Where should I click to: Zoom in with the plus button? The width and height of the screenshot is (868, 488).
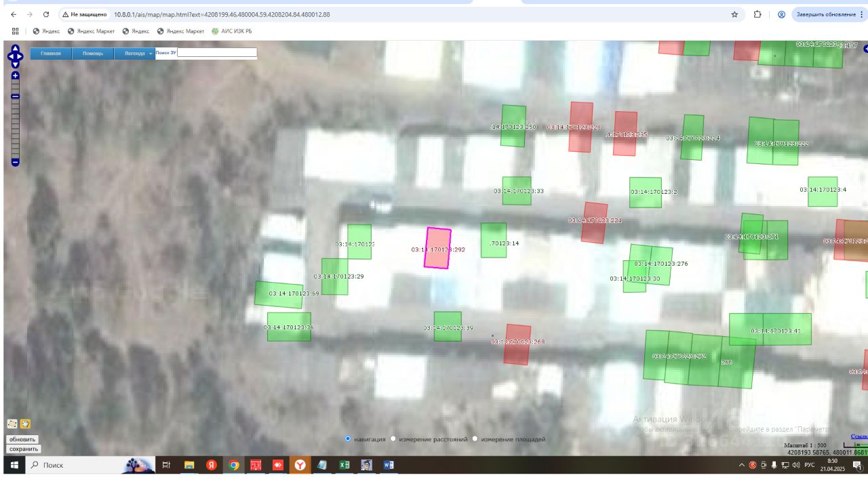click(x=15, y=76)
